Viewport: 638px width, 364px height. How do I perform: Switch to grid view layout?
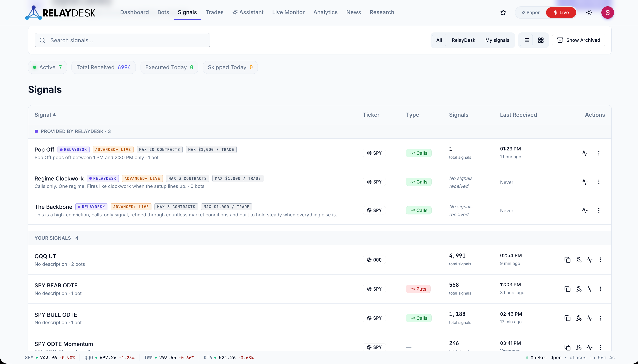pyautogui.click(x=541, y=40)
